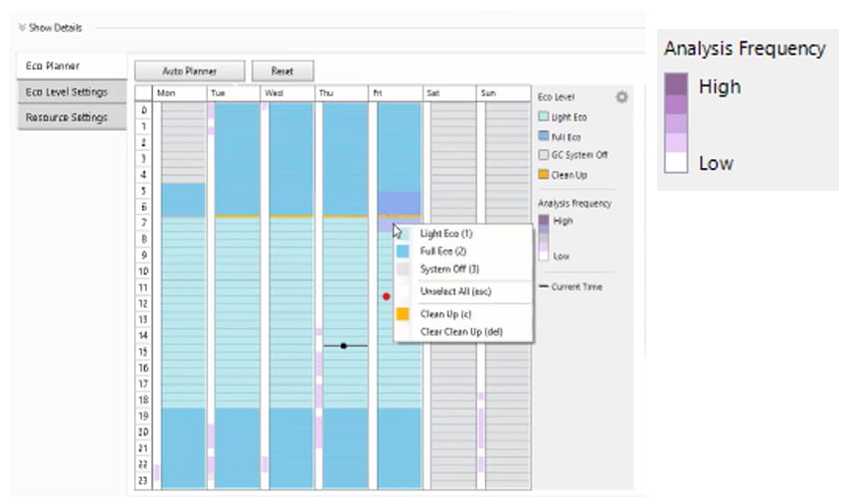Select the Wed column header

(x=288, y=93)
